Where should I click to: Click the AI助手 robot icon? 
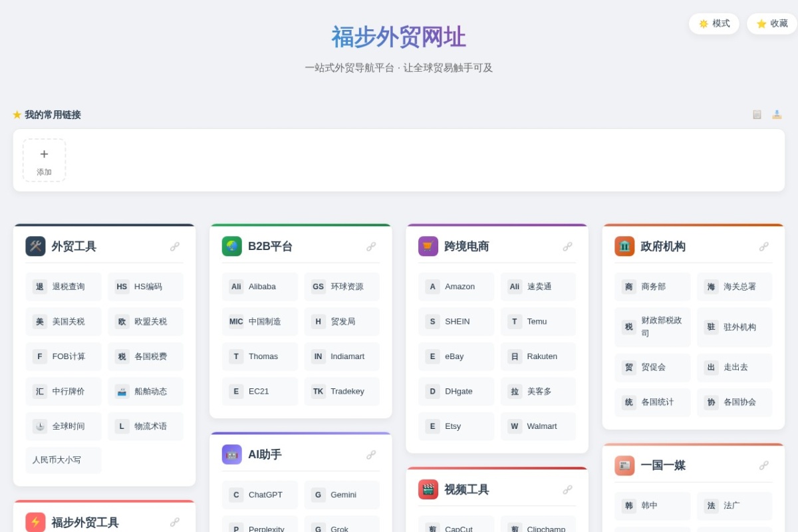click(232, 454)
